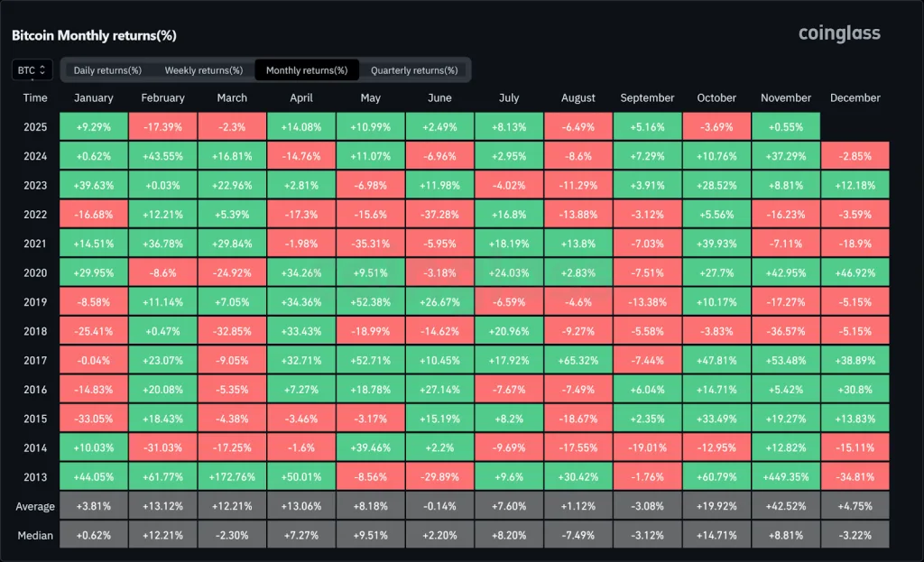Click the 2013 year row label
Image resolution: width=924 pixels, height=562 pixels.
pyautogui.click(x=34, y=476)
